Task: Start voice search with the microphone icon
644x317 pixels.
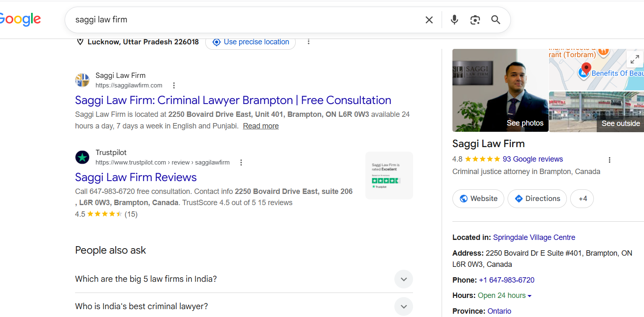Action: [x=454, y=20]
